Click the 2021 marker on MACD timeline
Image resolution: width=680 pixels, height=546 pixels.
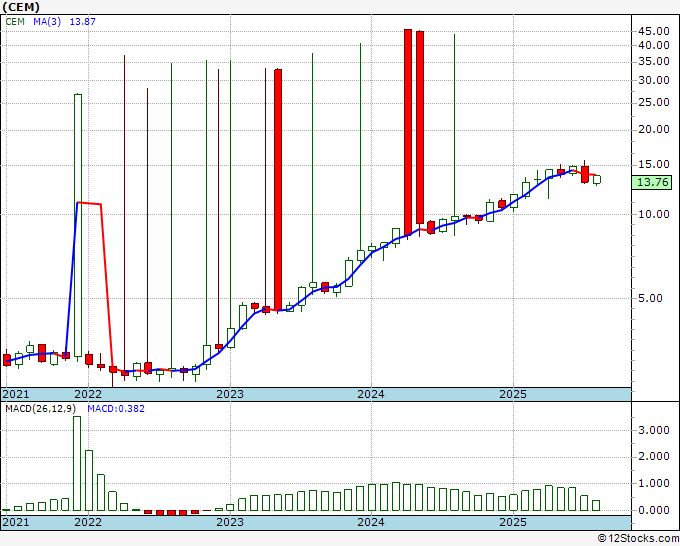(16, 522)
